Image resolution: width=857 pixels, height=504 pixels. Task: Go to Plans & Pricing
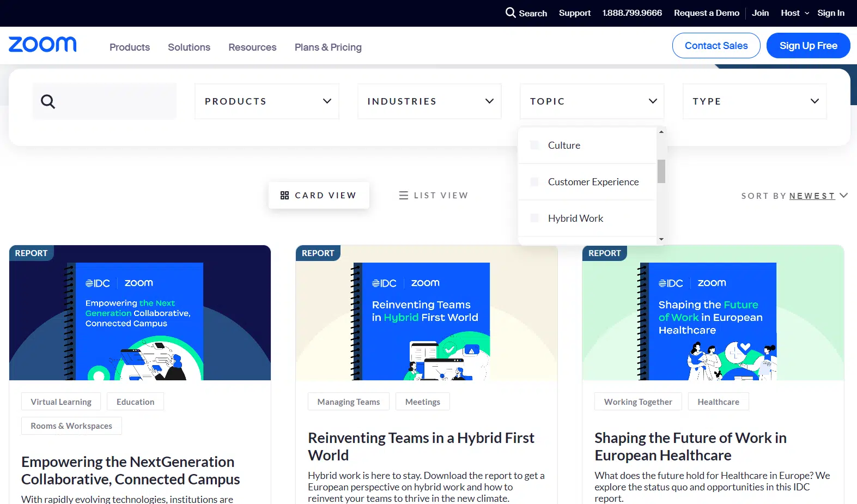point(328,47)
